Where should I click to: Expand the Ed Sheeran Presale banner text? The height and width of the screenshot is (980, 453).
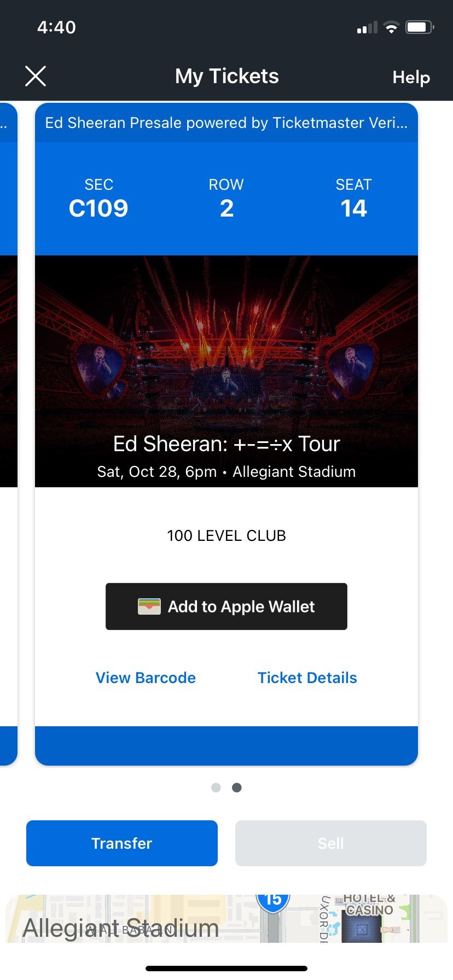[x=226, y=123]
